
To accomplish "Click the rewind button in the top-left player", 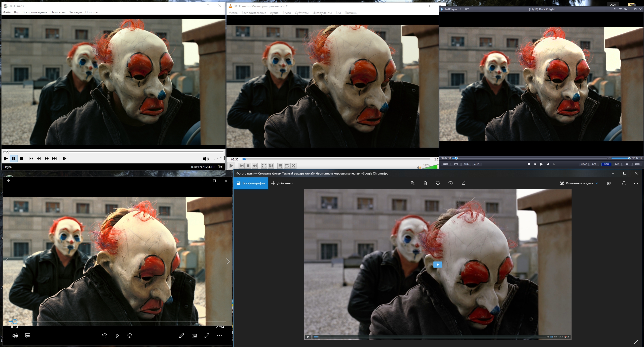I will [39, 158].
